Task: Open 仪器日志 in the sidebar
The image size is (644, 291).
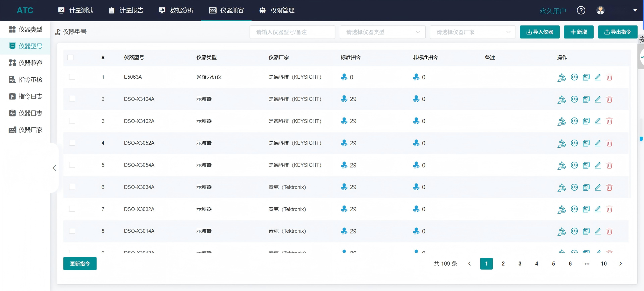Action: point(25,113)
